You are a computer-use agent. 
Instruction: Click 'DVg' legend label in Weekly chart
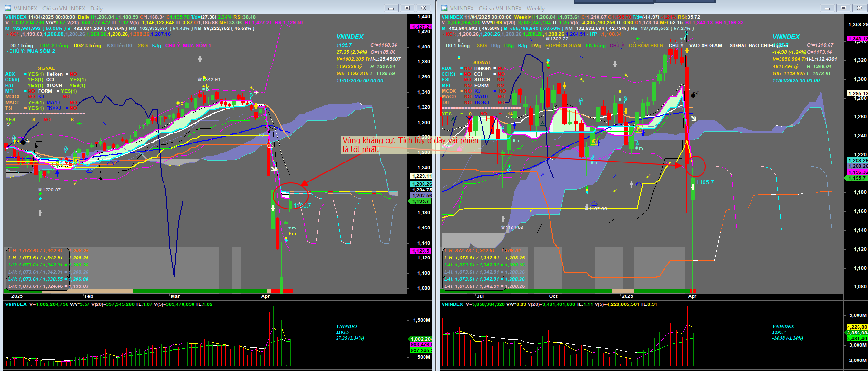pos(536,46)
